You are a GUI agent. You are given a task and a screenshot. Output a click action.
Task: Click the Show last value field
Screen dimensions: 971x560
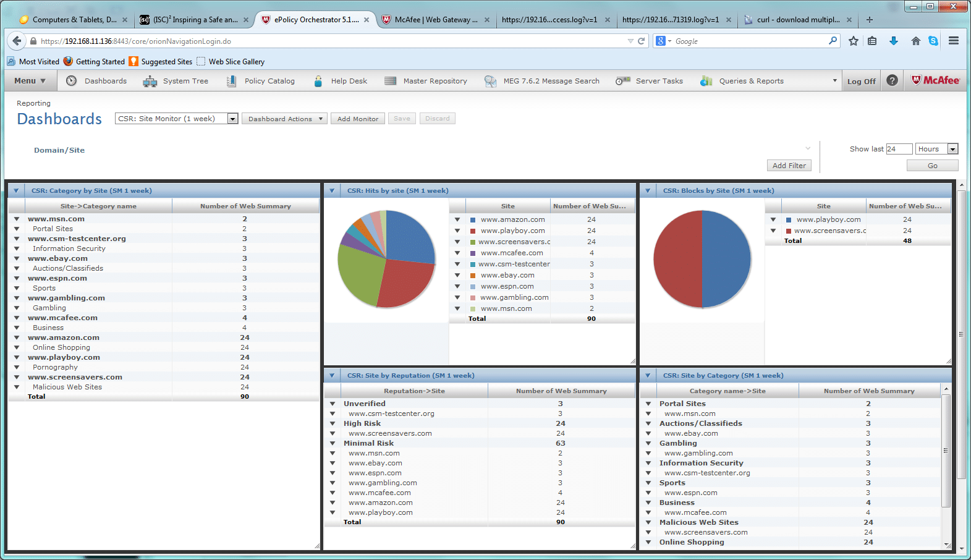click(x=899, y=149)
